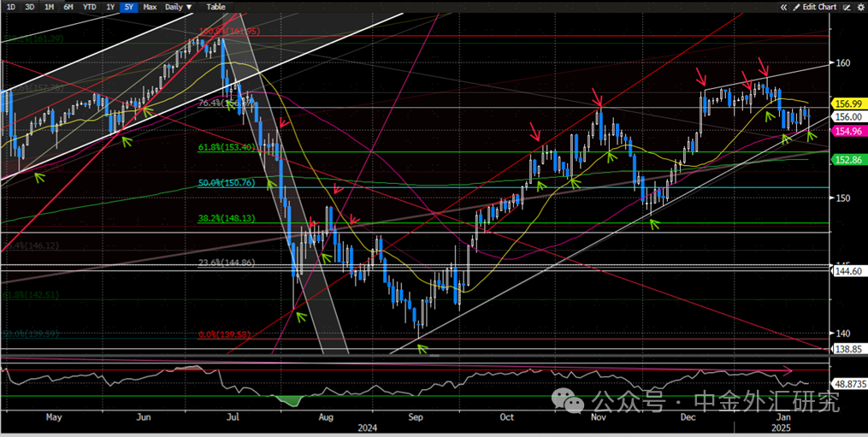Show the Max time range
Viewport: 868px width, 437px height.
[x=150, y=7]
